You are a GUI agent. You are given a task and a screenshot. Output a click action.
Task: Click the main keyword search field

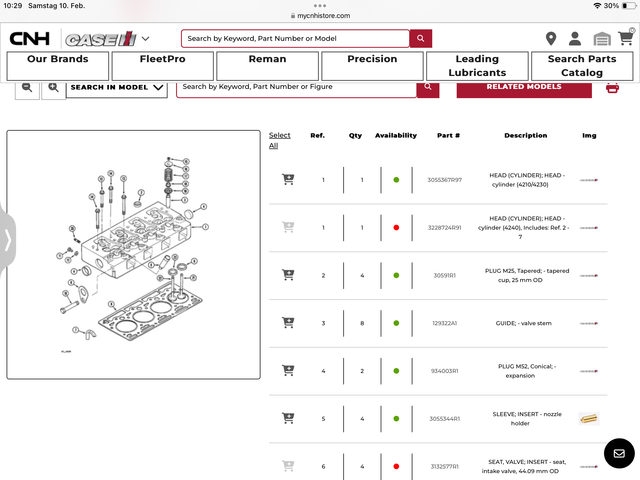tap(295, 38)
